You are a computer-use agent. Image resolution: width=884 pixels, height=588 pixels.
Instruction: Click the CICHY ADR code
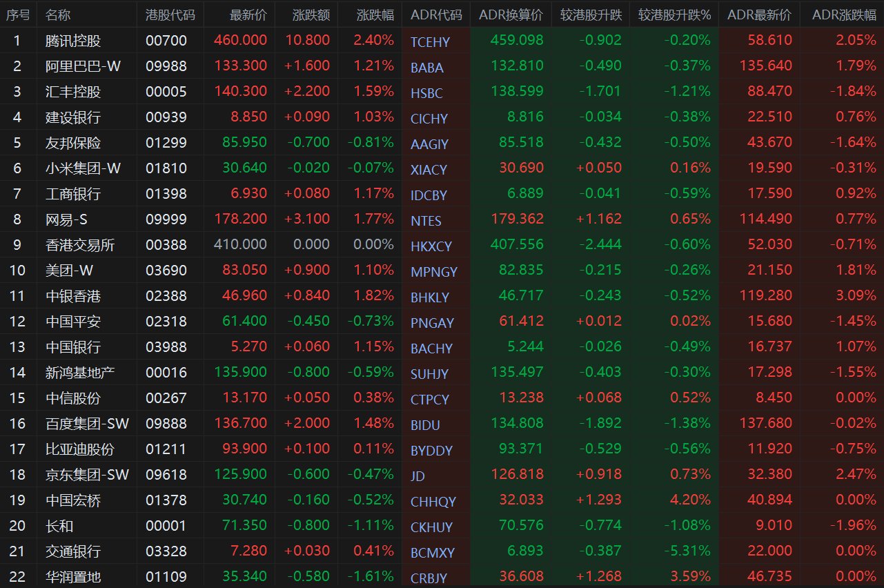(429, 119)
